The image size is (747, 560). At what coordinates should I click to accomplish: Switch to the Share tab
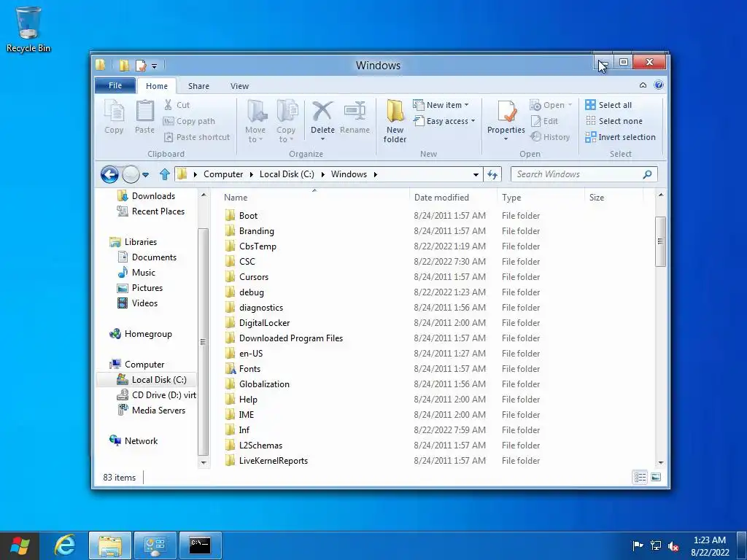coord(198,86)
